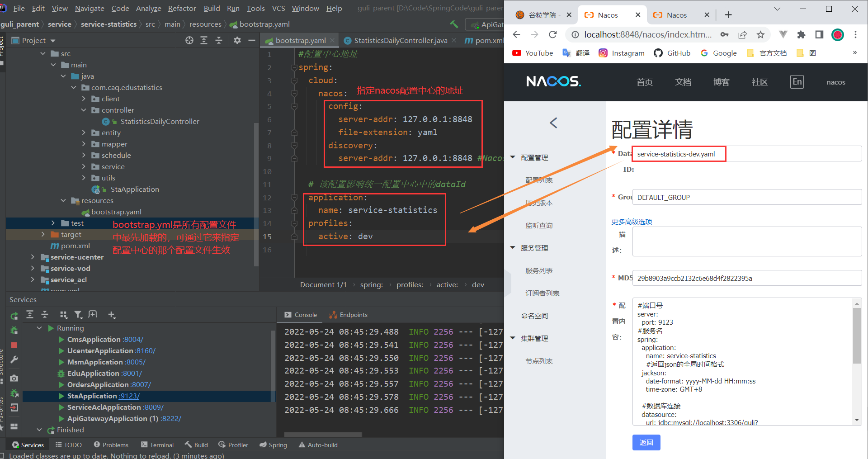This screenshot has width=868, height=459.
Task: Hide the Project panel with the minus icon
Action: pyautogui.click(x=252, y=40)
